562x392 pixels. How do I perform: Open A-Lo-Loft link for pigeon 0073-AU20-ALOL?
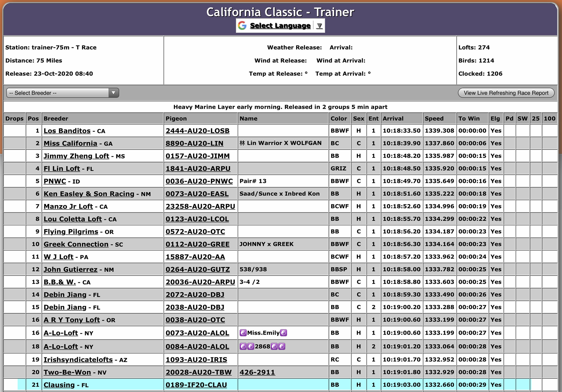61,333
